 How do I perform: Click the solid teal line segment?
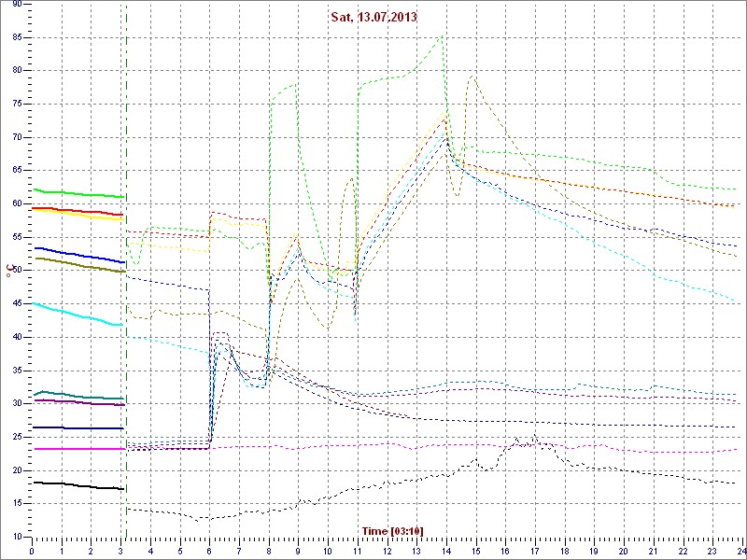click(79, 395)
